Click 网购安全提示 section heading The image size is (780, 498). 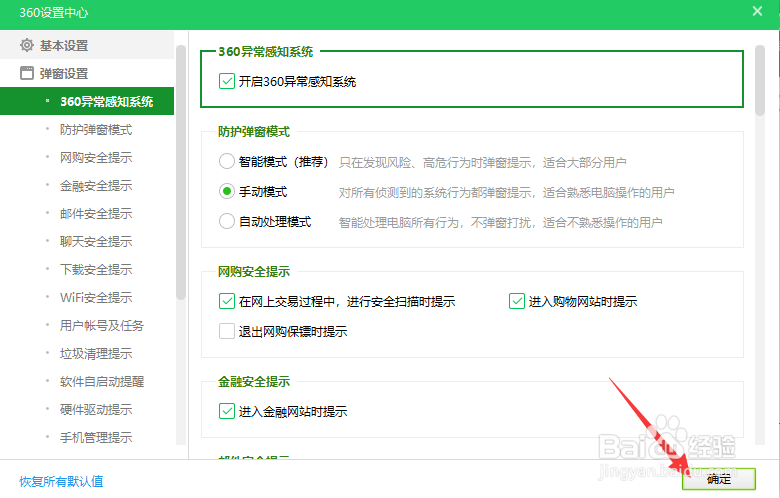pos(254,272)
